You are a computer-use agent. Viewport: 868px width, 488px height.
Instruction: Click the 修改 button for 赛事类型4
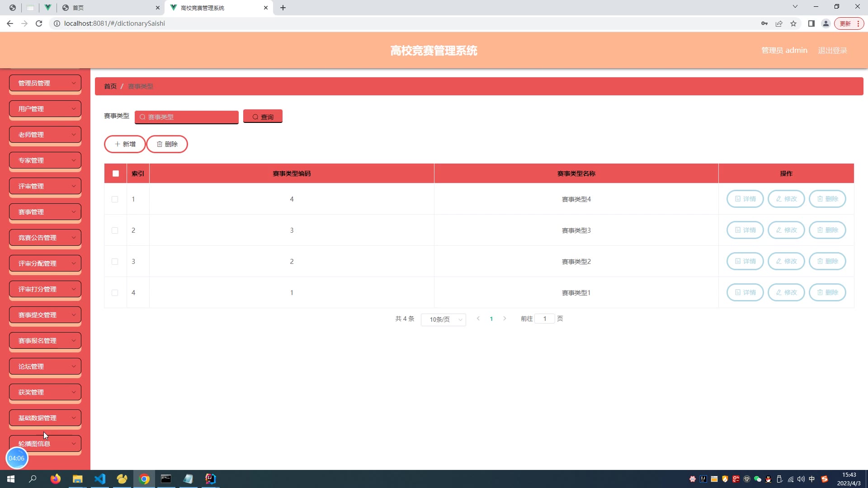tap(786, 199)
